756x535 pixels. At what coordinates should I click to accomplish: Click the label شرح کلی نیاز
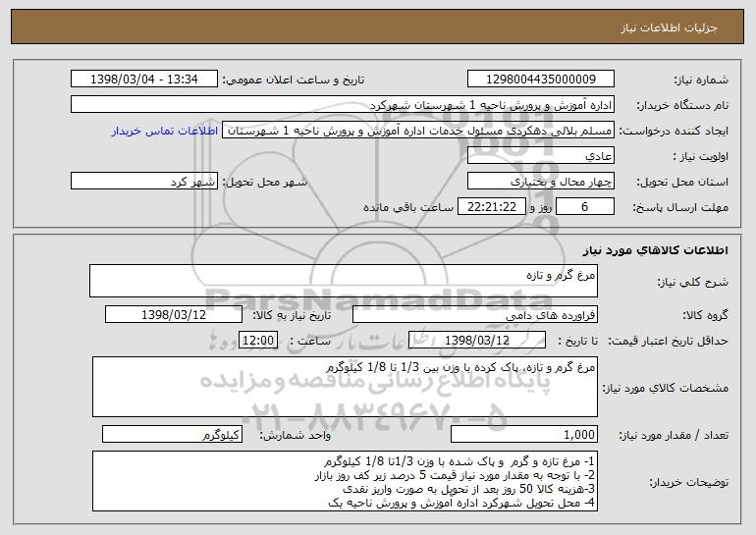click(x=693, y=282)
